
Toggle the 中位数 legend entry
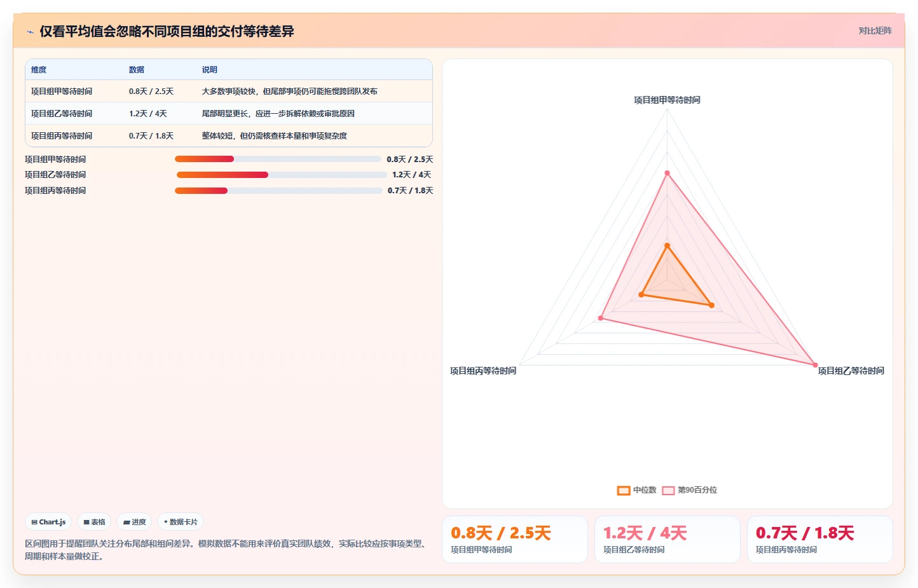tap(637, 490)
